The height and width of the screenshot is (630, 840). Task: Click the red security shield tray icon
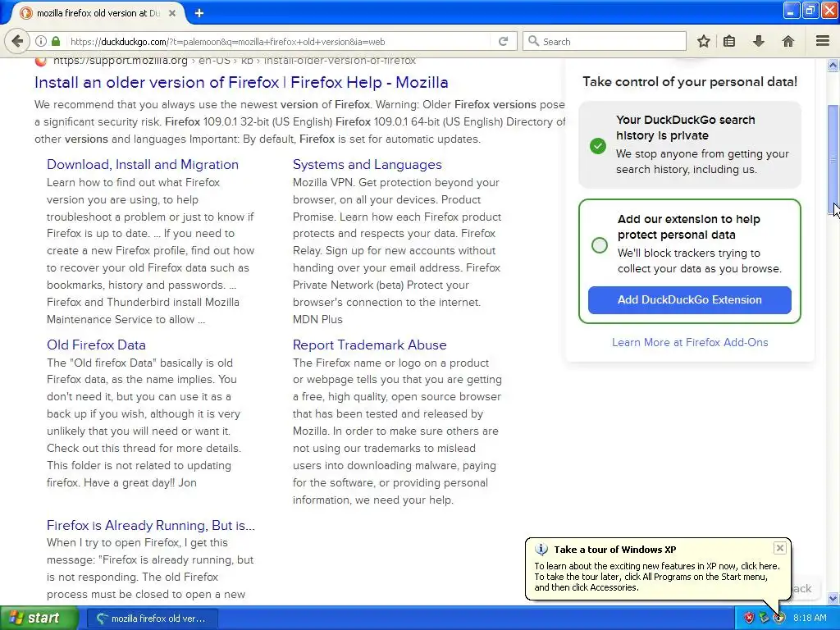pos(749,618)
